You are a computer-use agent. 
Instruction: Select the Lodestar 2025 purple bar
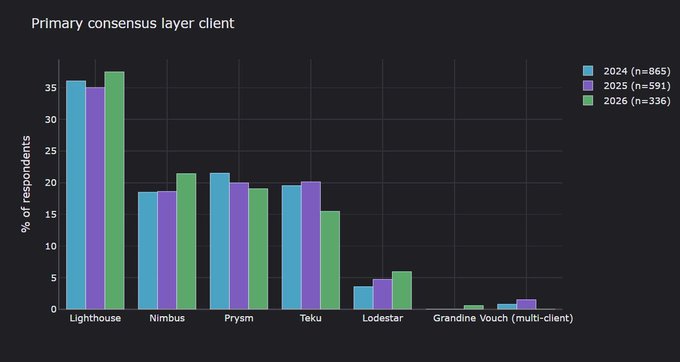[382, 294]
